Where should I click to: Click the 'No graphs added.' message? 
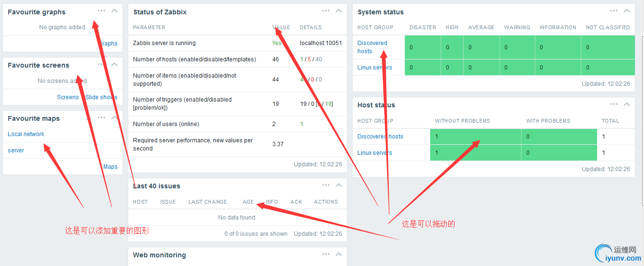(63, 27)
